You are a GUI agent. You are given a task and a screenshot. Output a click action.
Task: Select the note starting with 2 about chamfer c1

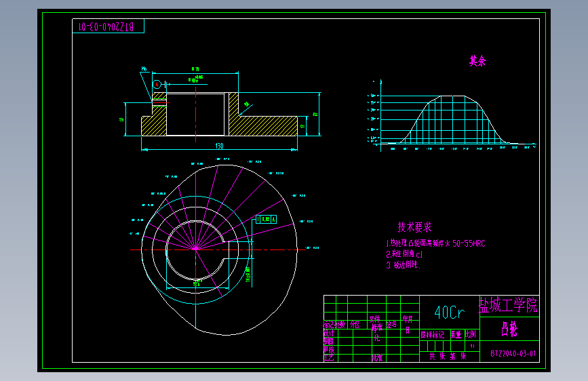(x=404, y=254)
